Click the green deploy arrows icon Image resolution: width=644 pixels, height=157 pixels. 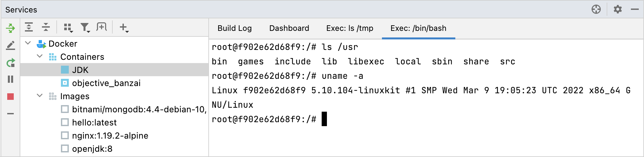tap(10, 28)
